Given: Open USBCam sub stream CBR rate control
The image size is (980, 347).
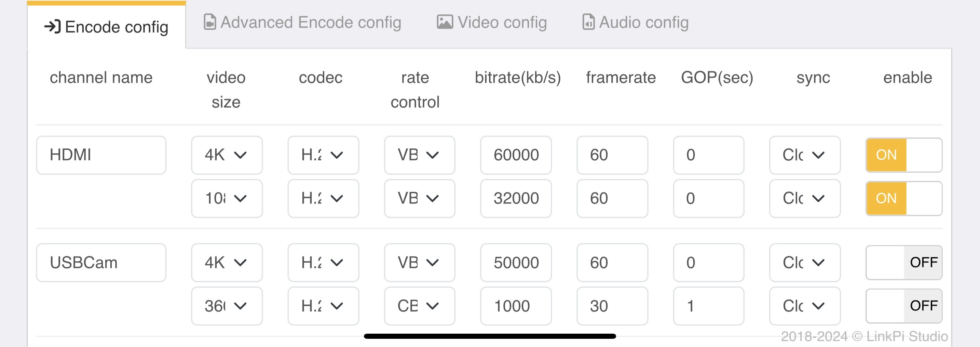Looking at the screenshot, I should point(420,306).
